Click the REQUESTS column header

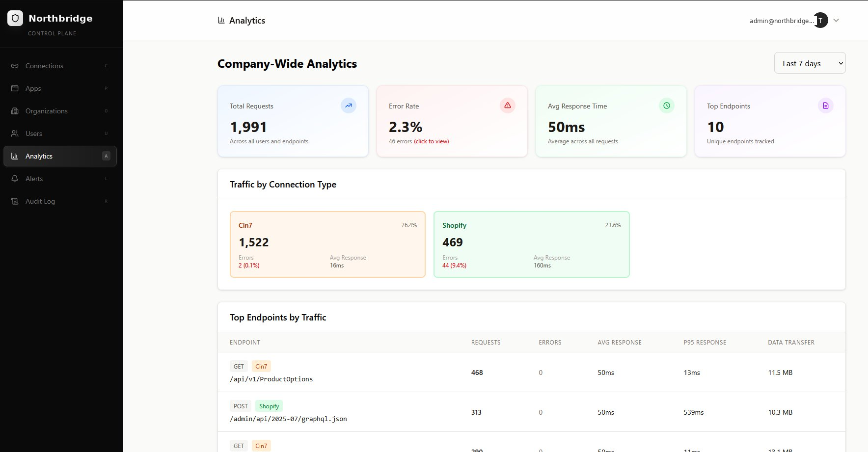[486, 343]
